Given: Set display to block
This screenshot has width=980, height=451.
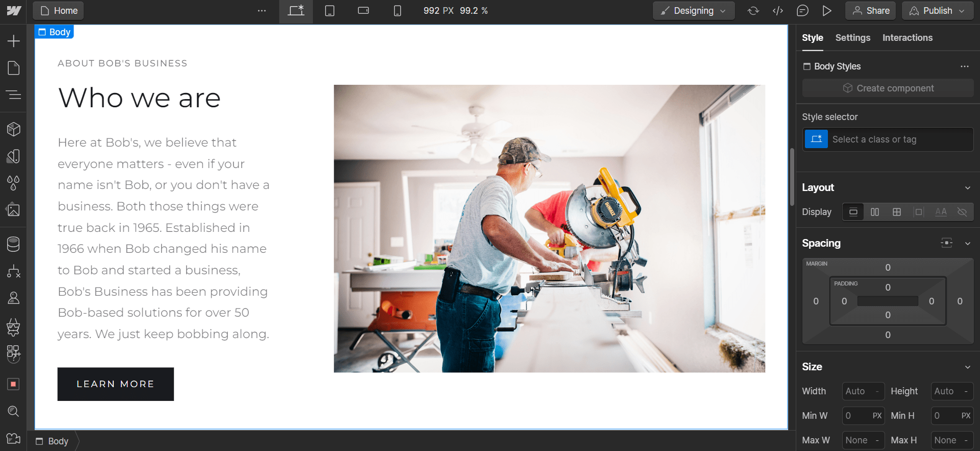Looking at the screenshot, I should (853, 212).
